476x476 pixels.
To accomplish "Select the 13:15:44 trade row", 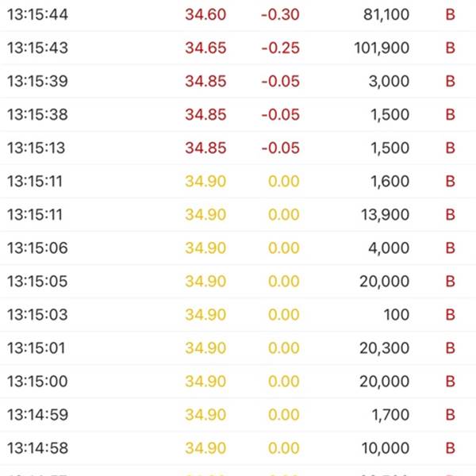I will (x=238, y=14).
